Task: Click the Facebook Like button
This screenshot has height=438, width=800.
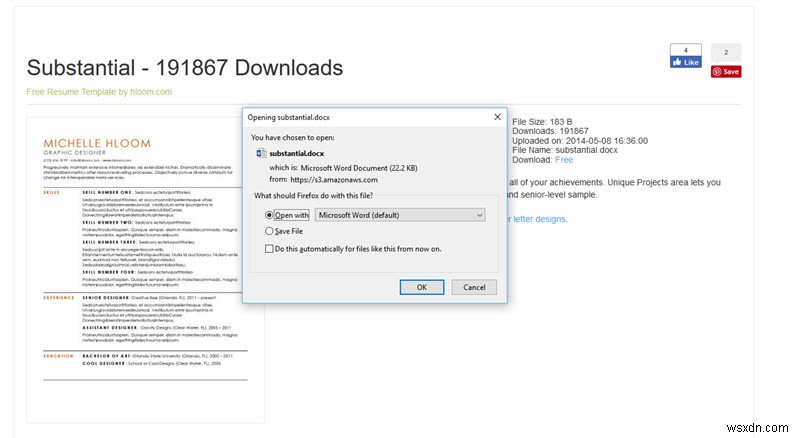Action: point(686,62)
